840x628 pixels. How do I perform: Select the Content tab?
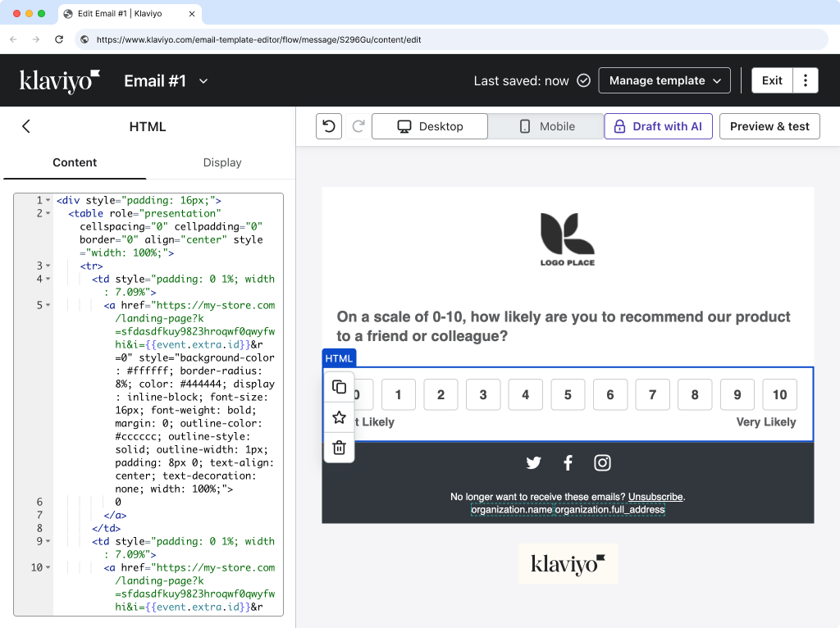[75, 162]
